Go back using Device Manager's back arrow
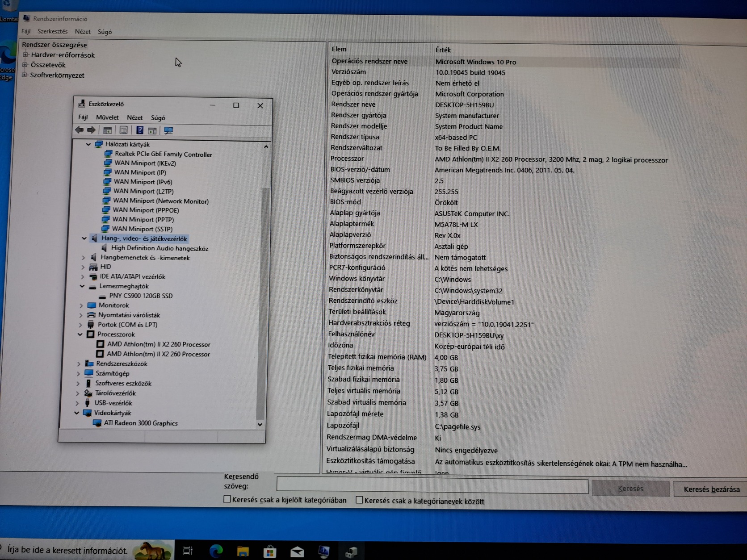 79,130
